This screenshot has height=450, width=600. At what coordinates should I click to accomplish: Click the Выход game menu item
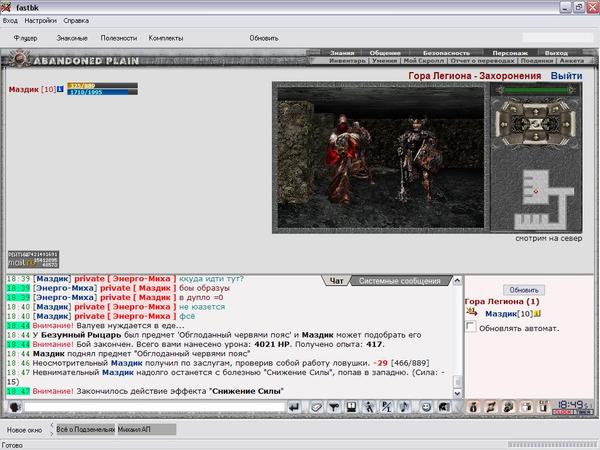556,53
